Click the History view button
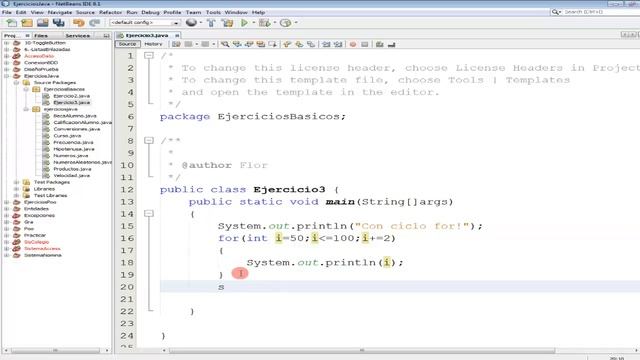 (x=153, y=44)
